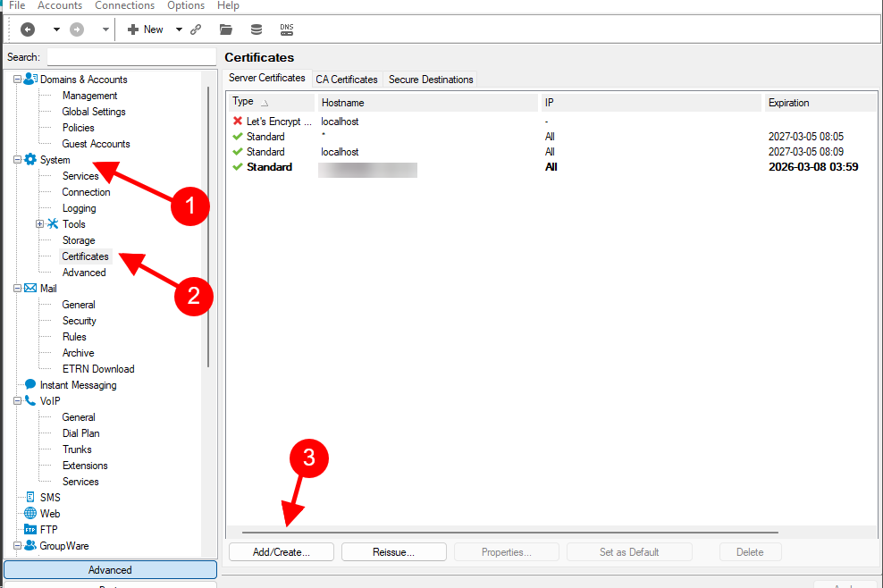Screen dimensions: 883x588
Task: Click the DNS tool icon
Action: [x=287, y=29]
